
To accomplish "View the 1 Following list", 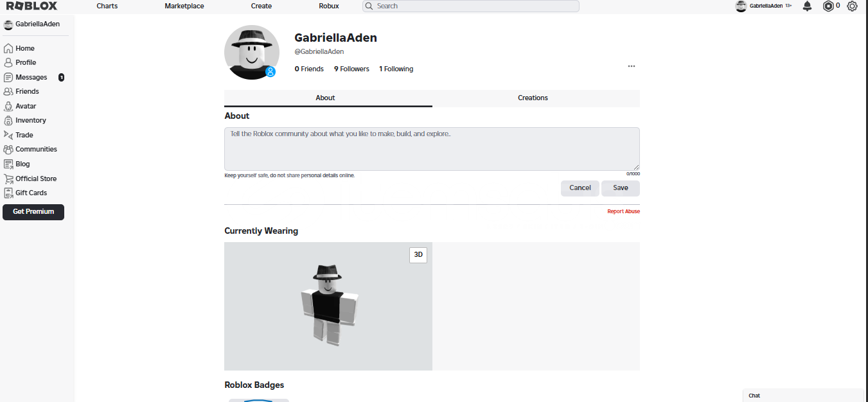I will pyautogui.click(x=396, y=69).
